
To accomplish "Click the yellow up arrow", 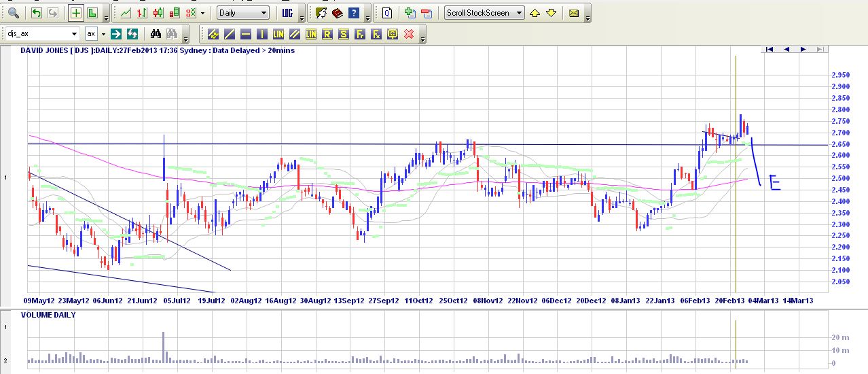I will pos(535,13).
